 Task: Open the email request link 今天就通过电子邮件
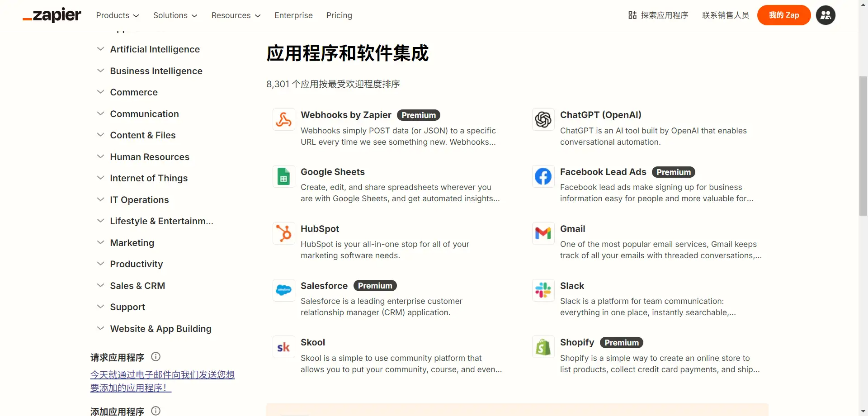162,381
